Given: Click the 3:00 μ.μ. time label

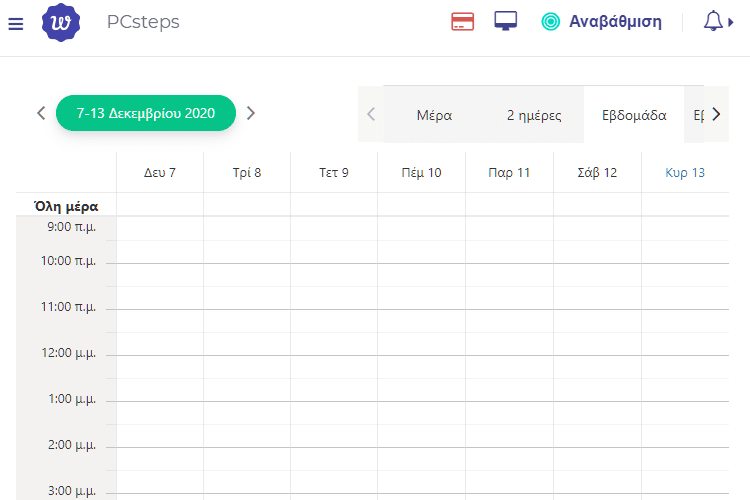Looking at the screenshot, I should [x=72, y=490].
